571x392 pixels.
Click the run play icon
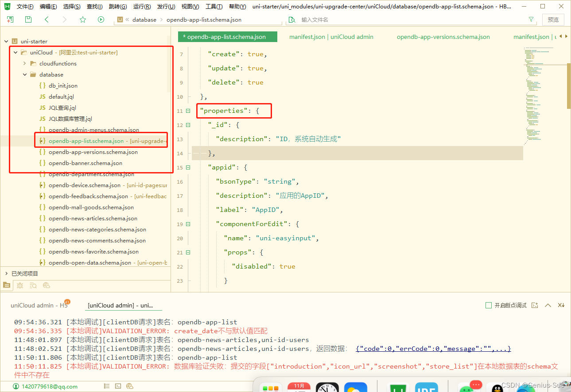point(101,19)
